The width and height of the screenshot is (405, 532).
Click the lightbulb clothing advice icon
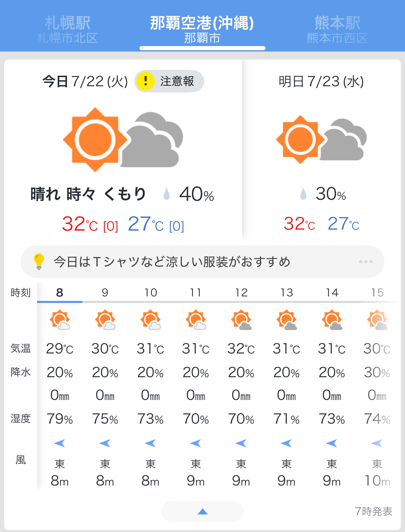[x=39, y=262]
